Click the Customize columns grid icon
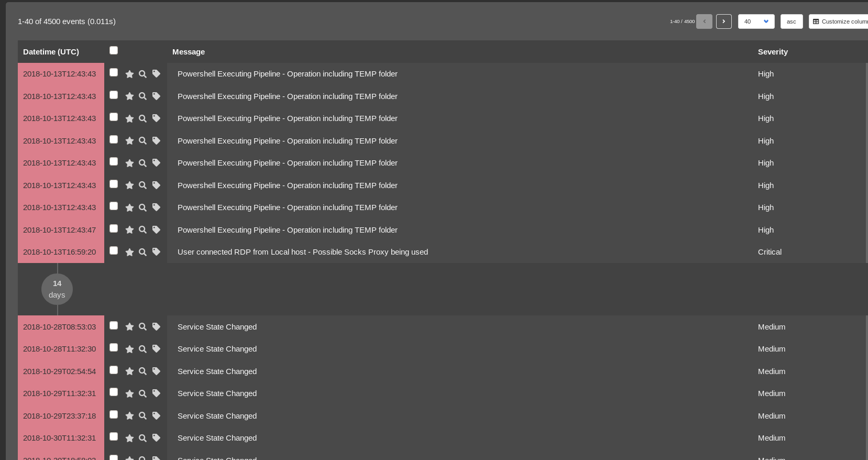Image resolution: width=868 pixels, height=460 pixels. click(816, 21)
